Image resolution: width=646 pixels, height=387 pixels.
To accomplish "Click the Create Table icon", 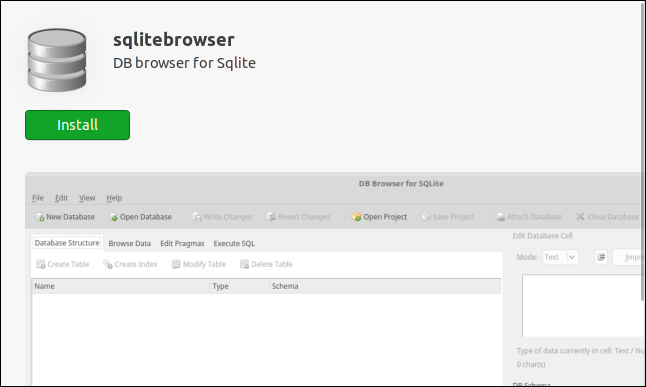I will coord(40,264).
